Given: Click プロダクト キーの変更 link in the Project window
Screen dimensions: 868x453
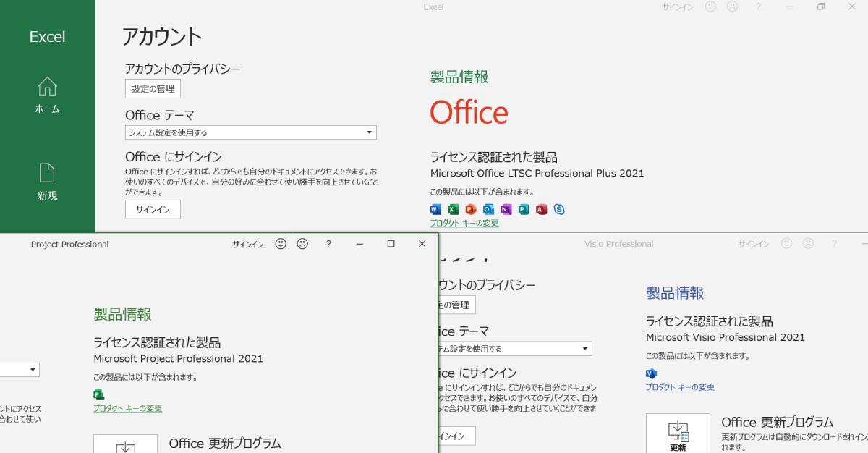Looking at the screenshot, I should tap(128, 408).
